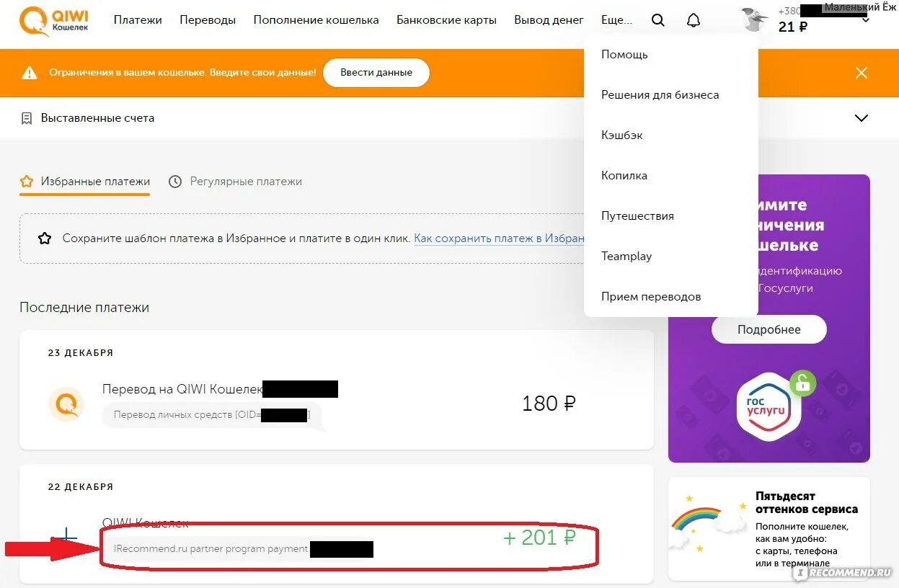Open Банковские карты section
Viewport: 899px width, 588px height.
[x=446, y=20]
